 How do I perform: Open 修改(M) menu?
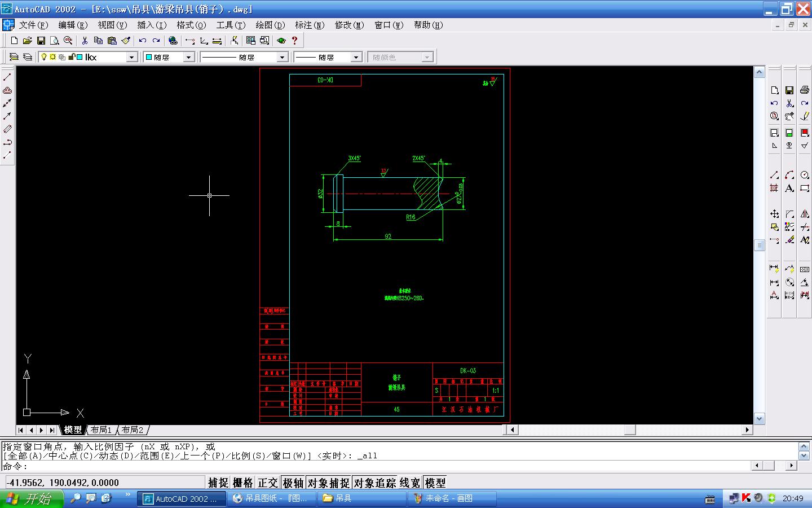[349, 25]
